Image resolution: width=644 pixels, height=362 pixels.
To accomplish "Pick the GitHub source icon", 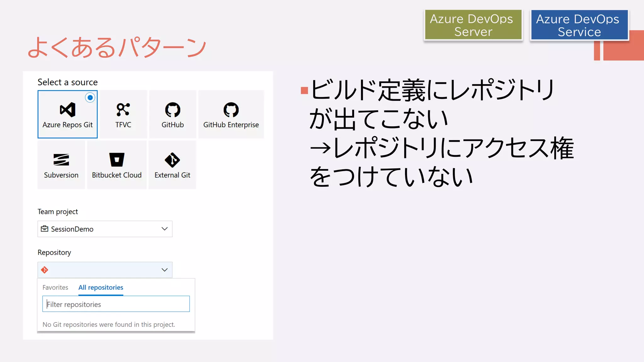I will (173, 110).
